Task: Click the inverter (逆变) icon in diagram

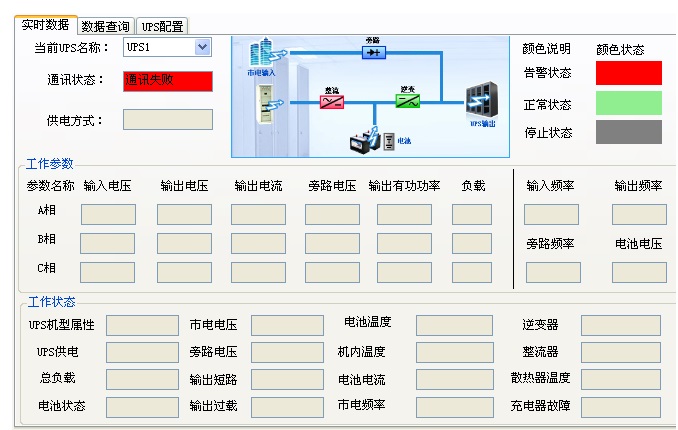Action: coord(408,100)
